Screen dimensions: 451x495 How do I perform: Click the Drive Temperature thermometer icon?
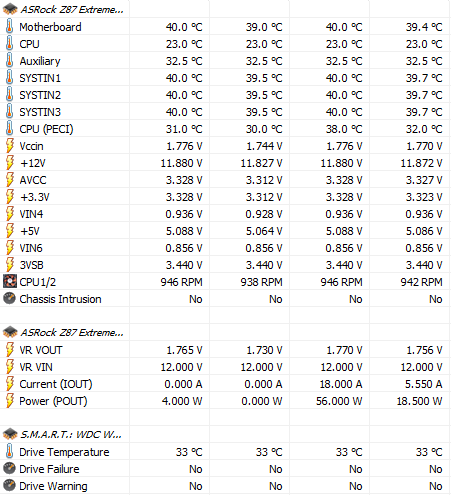9,452
